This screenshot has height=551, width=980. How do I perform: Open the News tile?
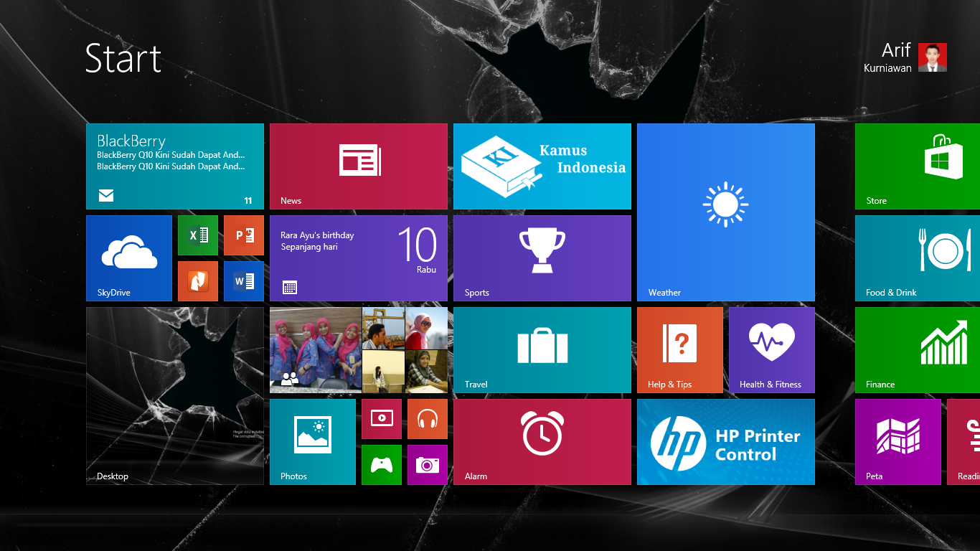pyautogui.click(x=359, y=166)
